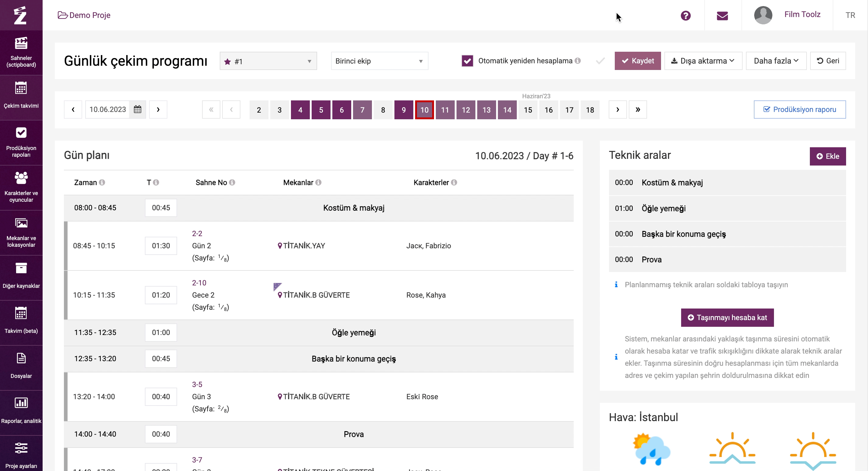Image resolution: width=868 pixels, height=471 pixels.
Task: Open Diğer kaynaklar in sidebar
Action: click(x=21, y=277)
